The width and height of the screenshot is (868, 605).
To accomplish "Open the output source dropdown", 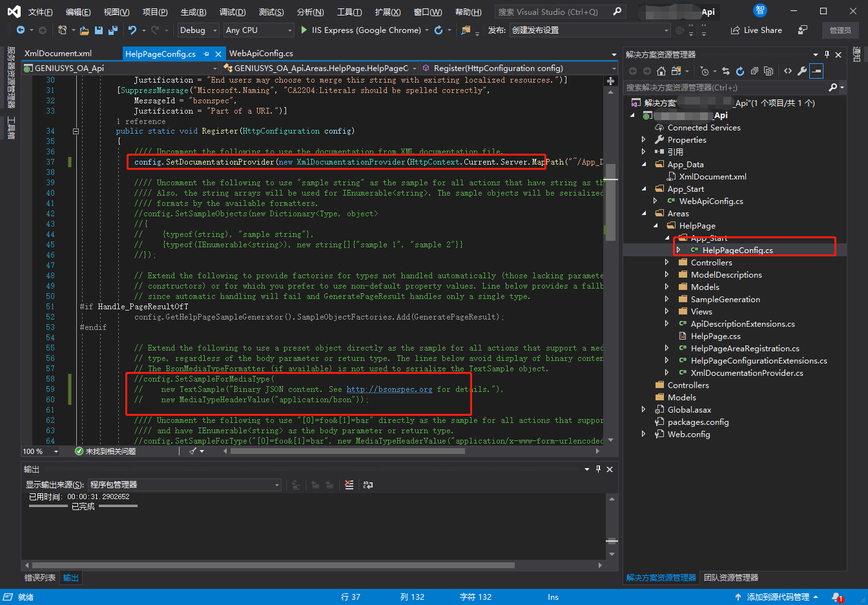I will (x=185, y=485).
